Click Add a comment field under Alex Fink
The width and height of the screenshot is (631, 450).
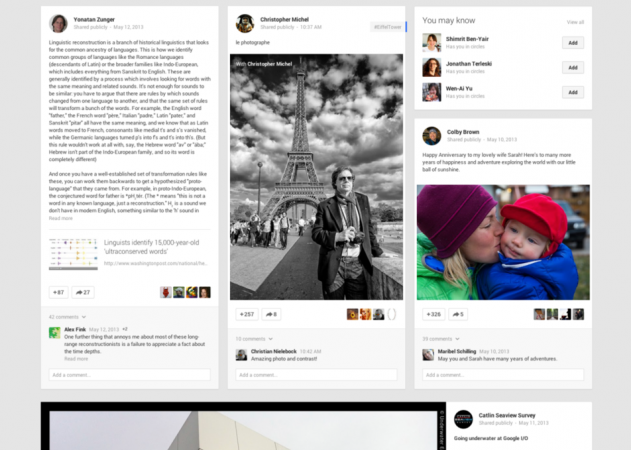click(x=130, y=375)
